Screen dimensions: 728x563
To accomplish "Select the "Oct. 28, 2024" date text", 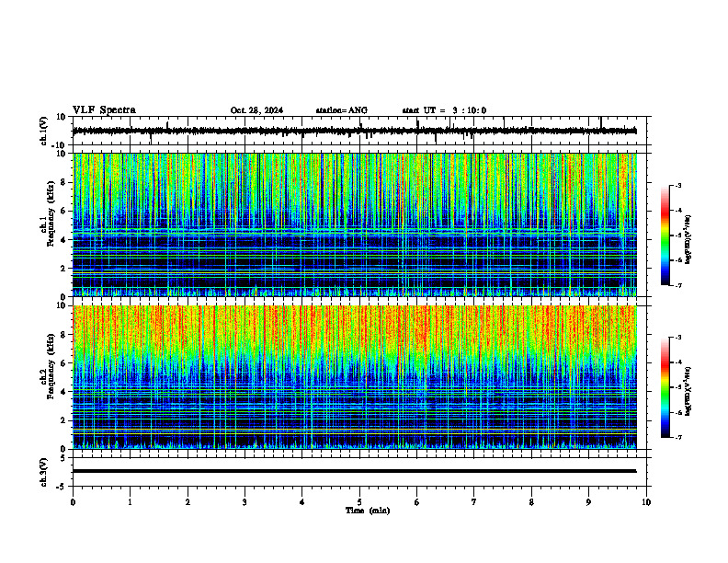I will [x=256, y=110].
